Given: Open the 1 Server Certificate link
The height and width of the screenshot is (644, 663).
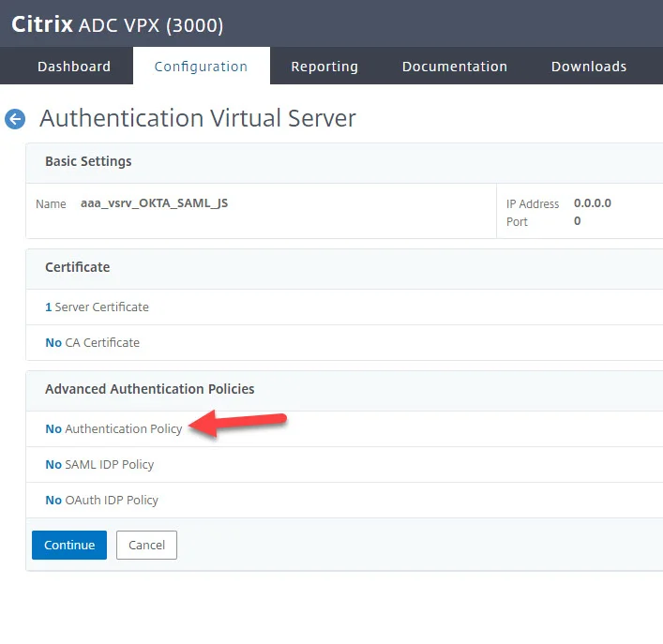Looking at the screenshot, I should (97, 307).
